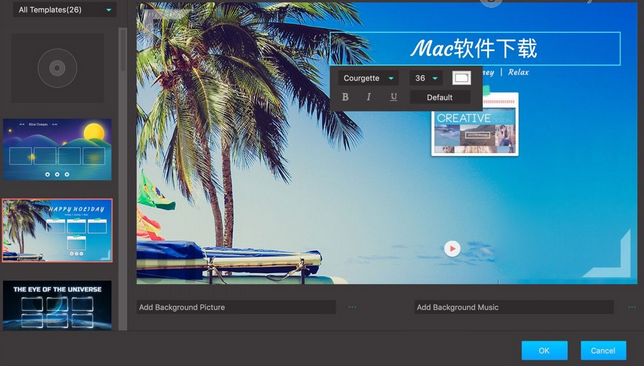Browse for background picture via ellipsis icon

coord(352,307)
